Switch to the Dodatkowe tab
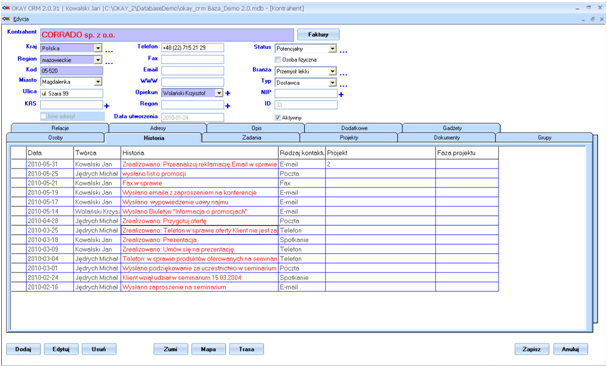Image resolution: width=607 pixels, height=366 pixels. (354, 128)
